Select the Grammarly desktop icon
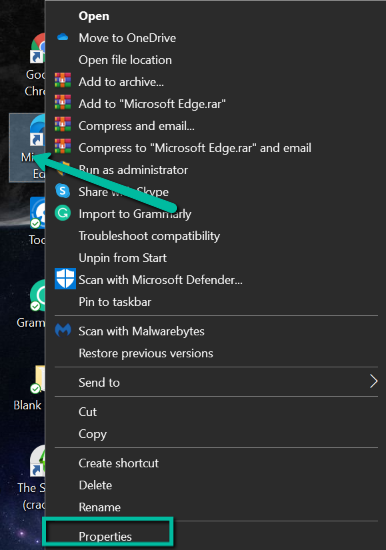 click(x=32, y=304)
